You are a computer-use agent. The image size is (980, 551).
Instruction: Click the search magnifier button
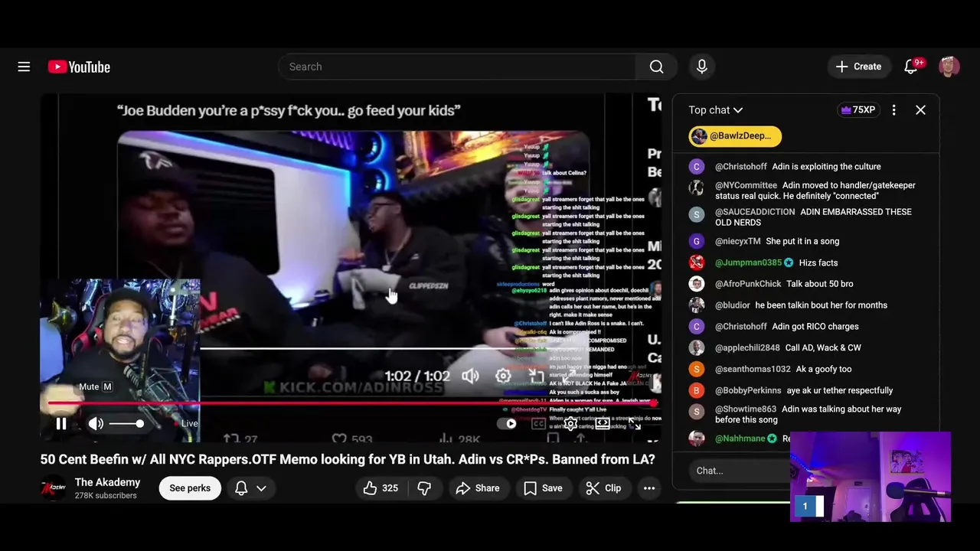click(657, 67)
